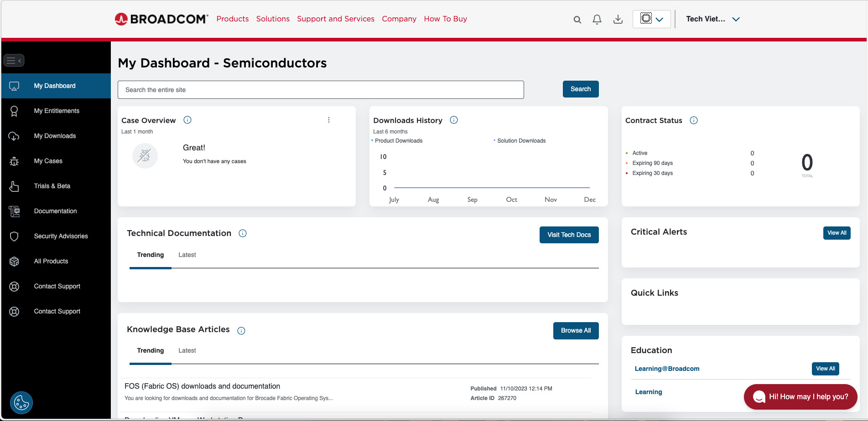Click Visit Tech Docs button

tap(569, 235)
